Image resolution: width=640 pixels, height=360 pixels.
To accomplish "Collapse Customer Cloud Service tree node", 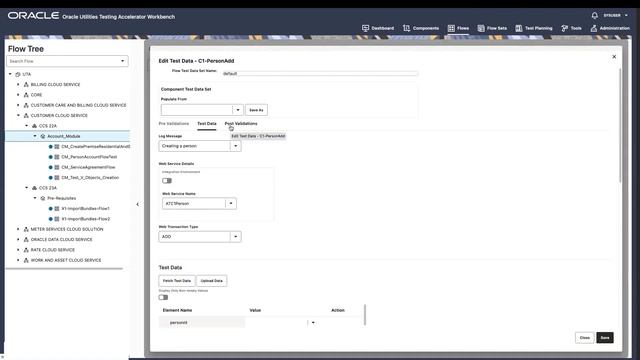I will click(18, 116).
